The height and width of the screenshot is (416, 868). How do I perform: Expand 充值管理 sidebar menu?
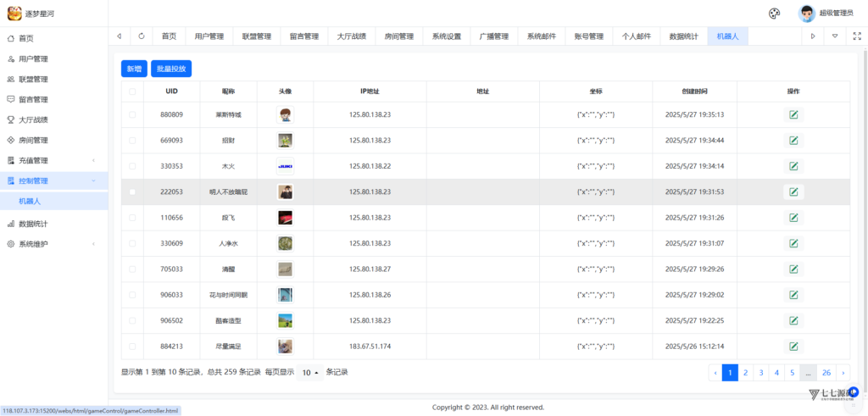click(53, 160)
